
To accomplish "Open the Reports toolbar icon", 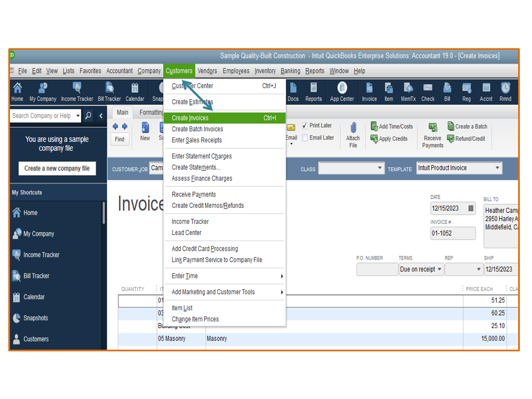I will [x=314, y=92].
